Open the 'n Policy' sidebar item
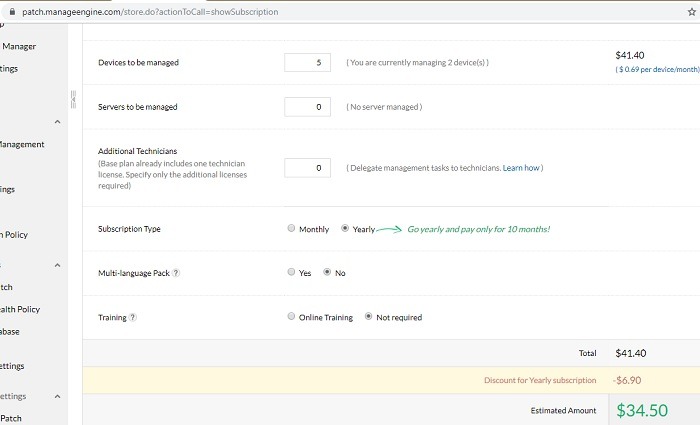This screenshot has height=425, width=700. [x=14, y=235]
